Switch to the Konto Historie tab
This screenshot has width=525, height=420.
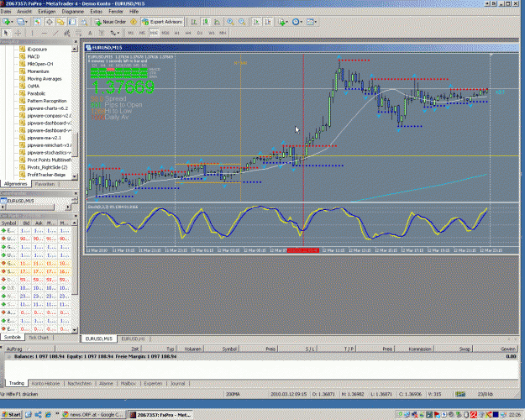click(x=45, y=384)
